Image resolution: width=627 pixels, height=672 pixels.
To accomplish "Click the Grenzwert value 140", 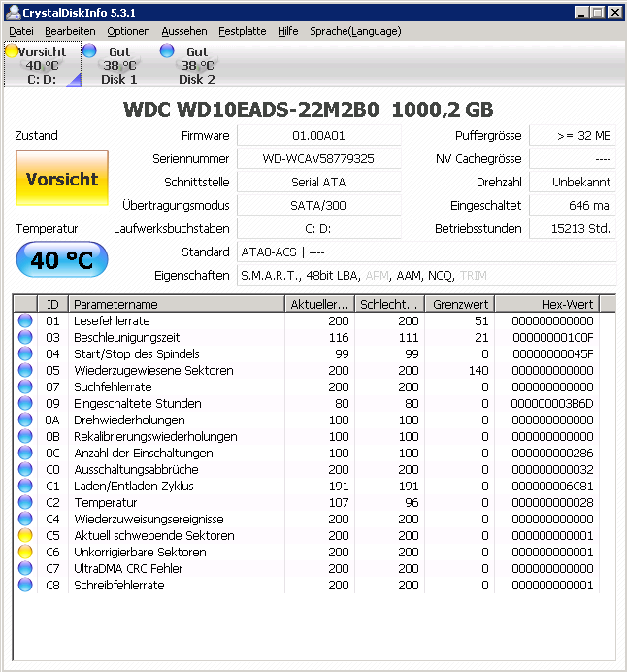I will (478, 371).
